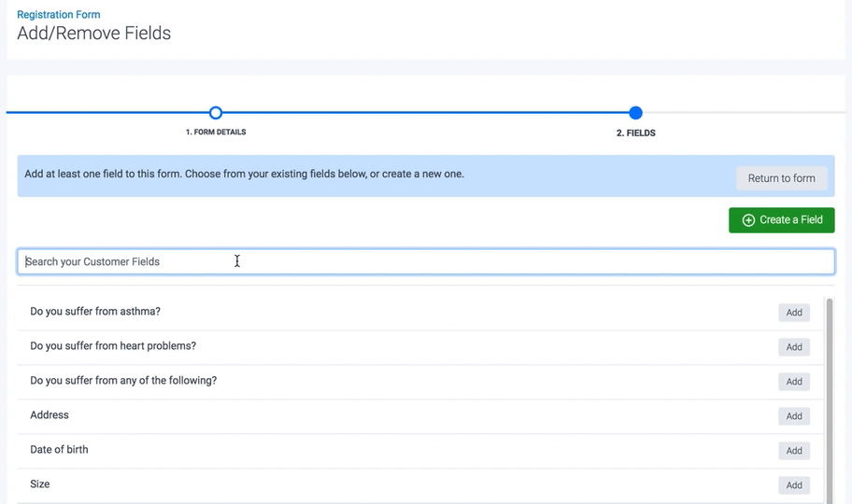The image size is (852, 504).
Task: Go to step 1 Form Details circle
Action: point(216,113)
